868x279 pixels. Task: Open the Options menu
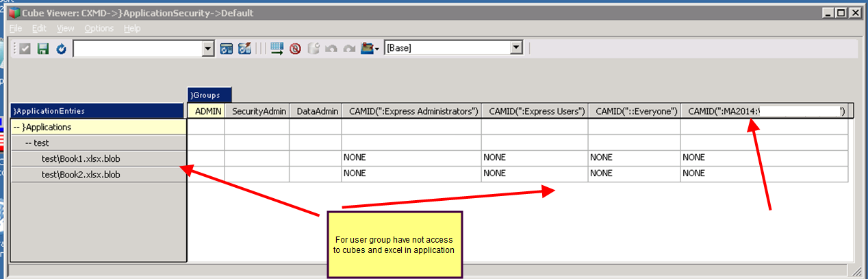tap(99, 28)
